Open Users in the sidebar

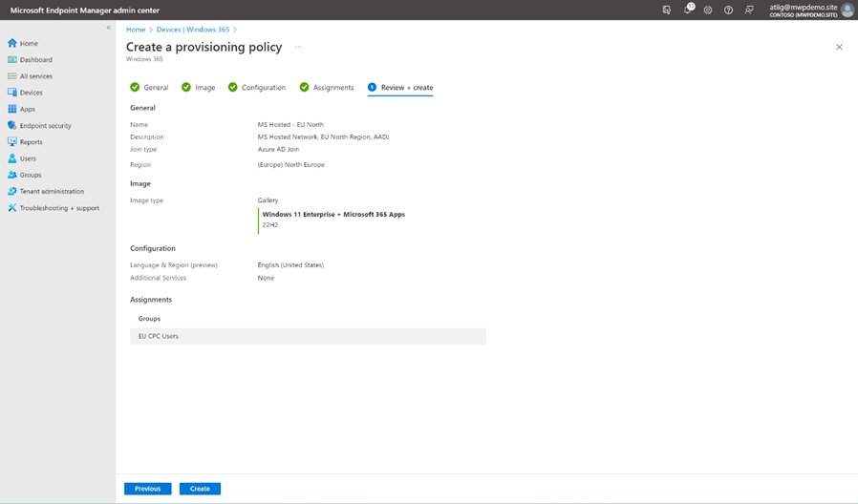[22, 158]
